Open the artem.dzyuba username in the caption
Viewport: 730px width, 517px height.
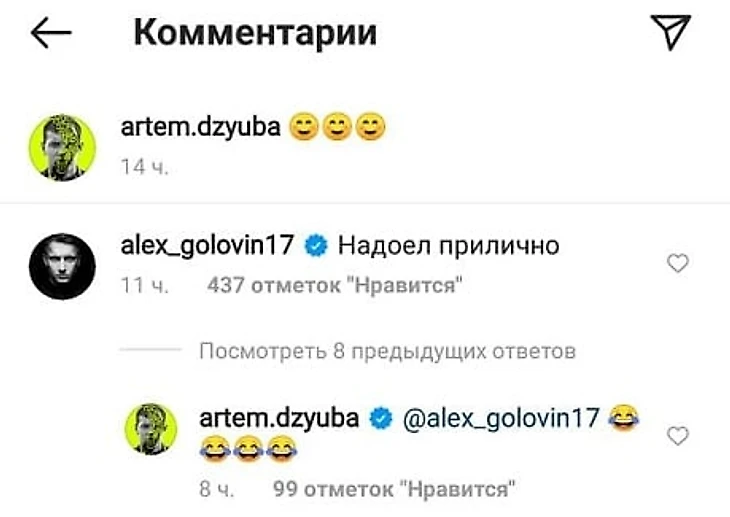tap(201, 127)
